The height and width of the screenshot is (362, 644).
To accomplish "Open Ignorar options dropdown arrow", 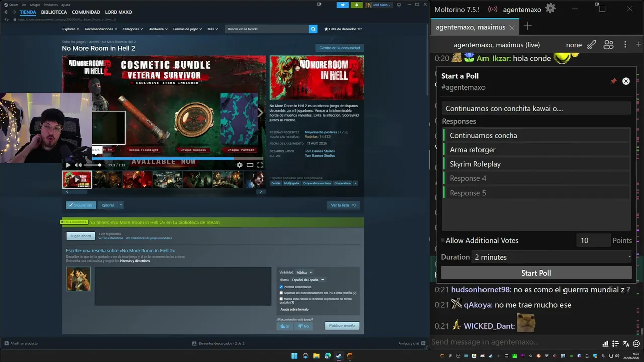I will (121, 205).
